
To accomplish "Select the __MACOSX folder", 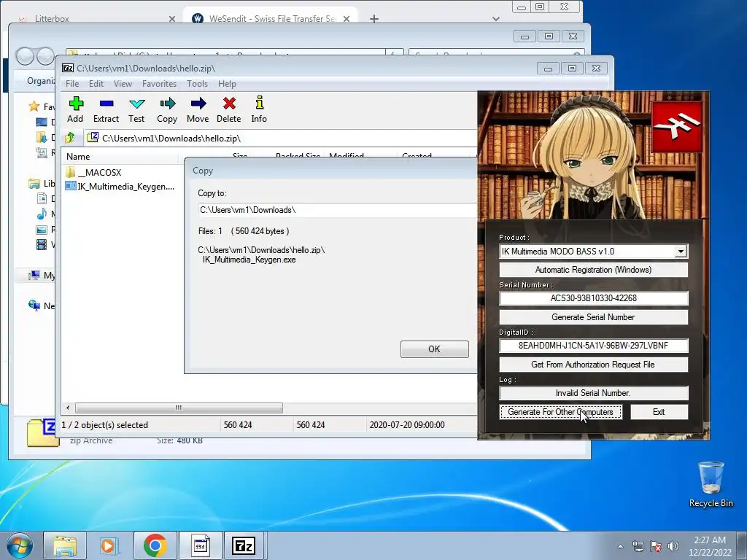I will click(x=93, y=172).
